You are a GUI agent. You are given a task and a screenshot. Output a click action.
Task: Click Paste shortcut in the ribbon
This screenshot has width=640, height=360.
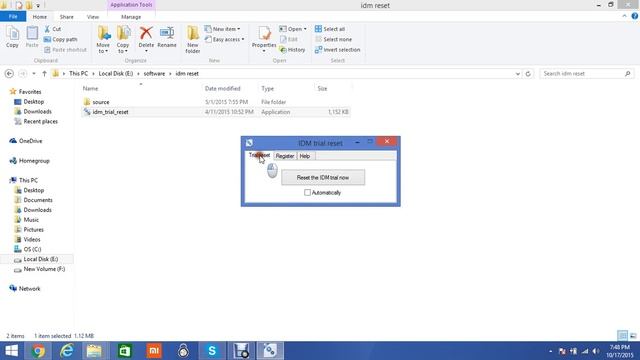[65, 49]
